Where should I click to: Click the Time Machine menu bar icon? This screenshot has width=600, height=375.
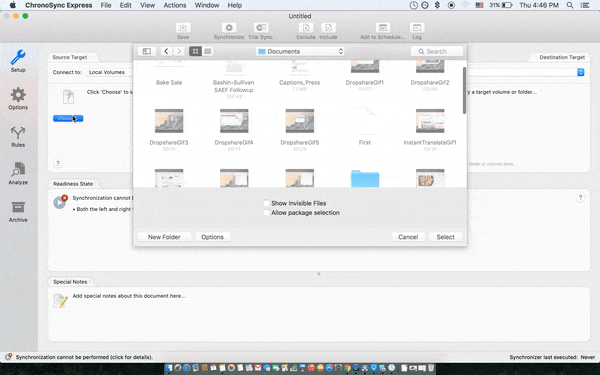pos(413,5)
